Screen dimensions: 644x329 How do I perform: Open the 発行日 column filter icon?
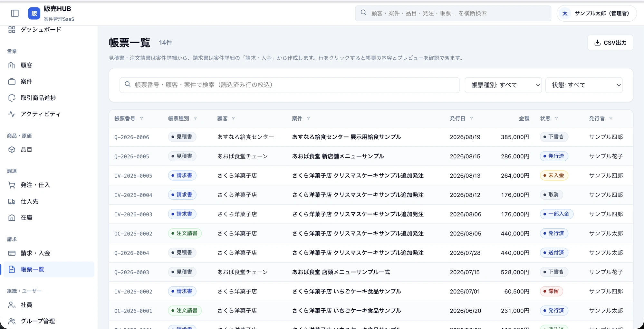(472, 118)
